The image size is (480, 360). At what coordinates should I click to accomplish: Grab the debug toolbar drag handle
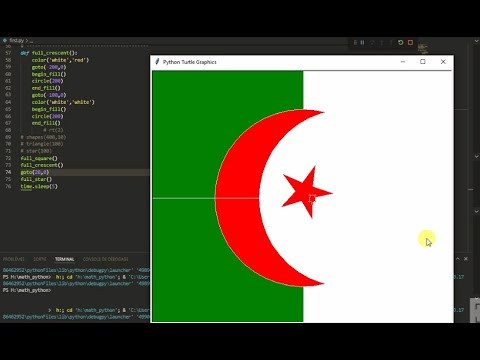355,43
